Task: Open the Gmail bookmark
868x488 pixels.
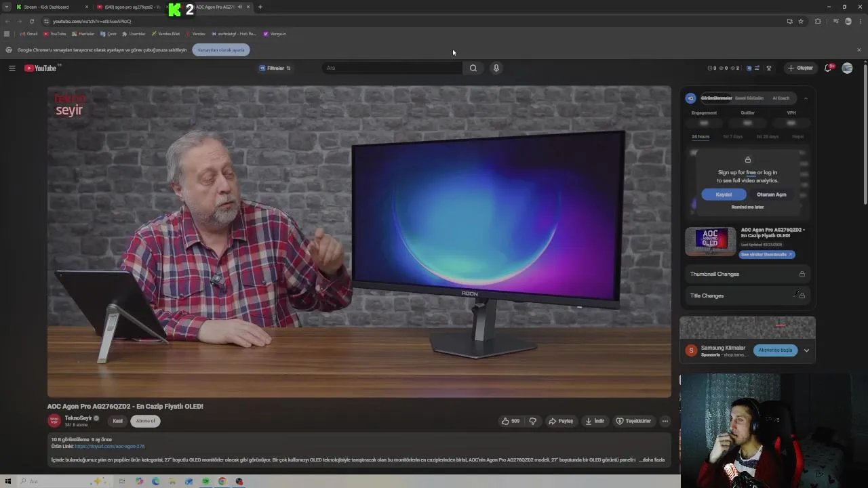Action: (28, 34)
